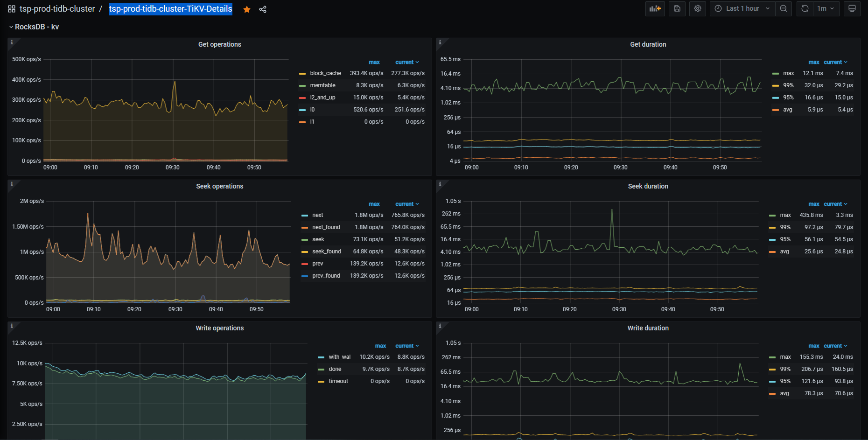
Task: Open dashboard settings gear icon
Action: coord(697,9)
